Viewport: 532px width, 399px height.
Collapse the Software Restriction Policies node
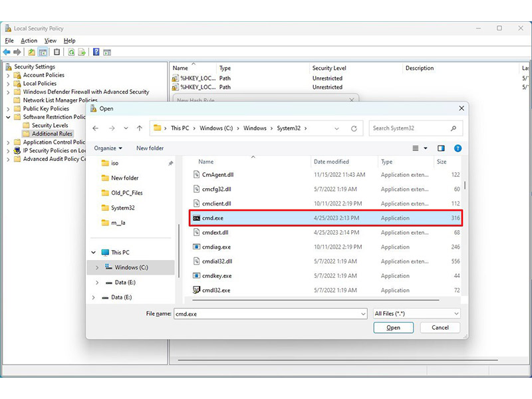(x=8, y=117)
